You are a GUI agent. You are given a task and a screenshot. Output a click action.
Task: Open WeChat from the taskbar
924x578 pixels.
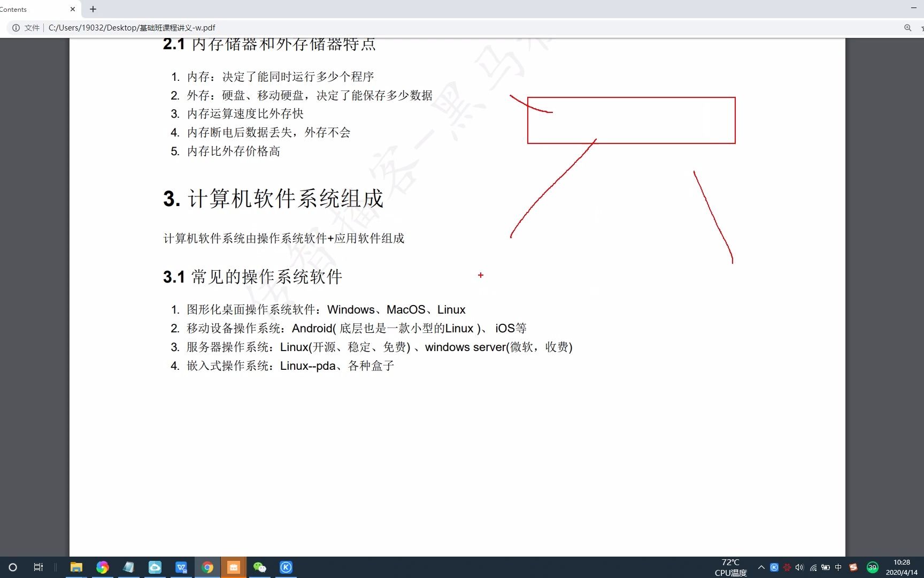tap(260, 567)
